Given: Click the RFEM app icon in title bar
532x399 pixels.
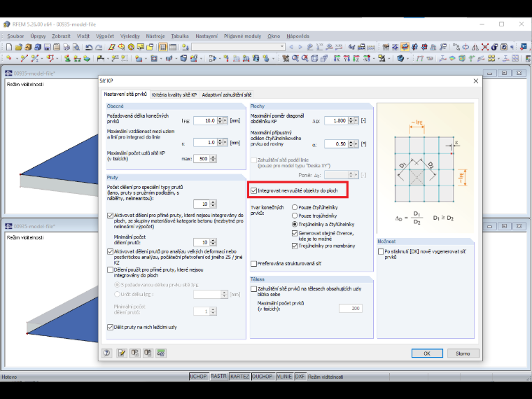Looking at the screenshot, I should point(6,24).
